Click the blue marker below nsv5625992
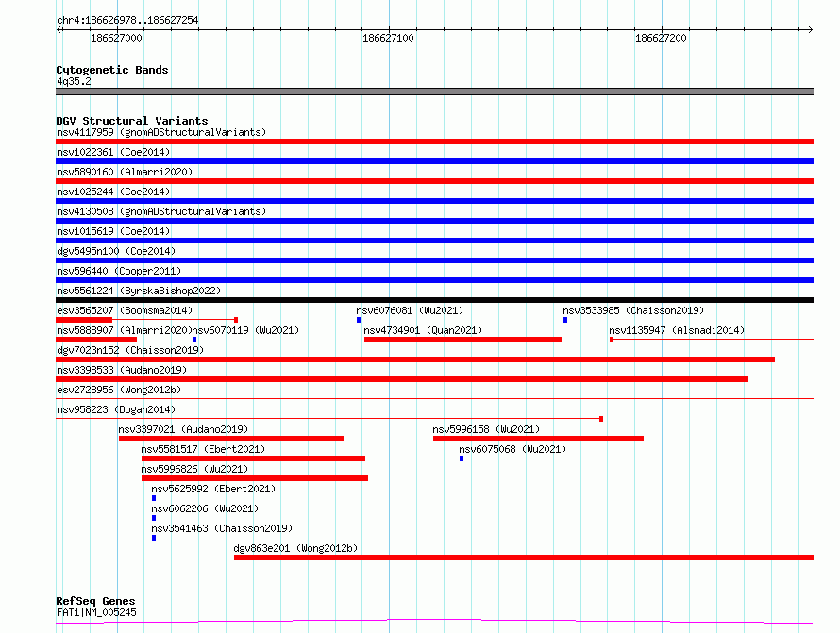840x633 pixels. pos(154,498)
